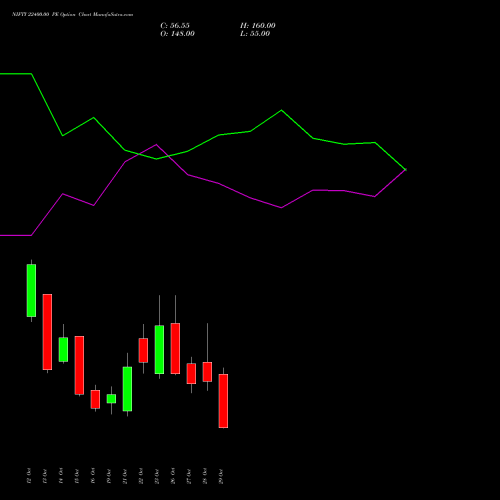
Task: Select the green candlestick above 12 Oct
Action: (x=31, y=290)
